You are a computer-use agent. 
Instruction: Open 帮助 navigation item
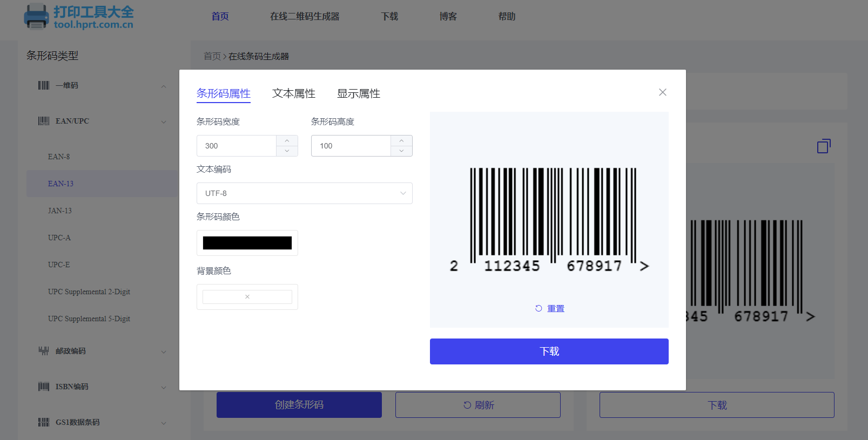point(507,16)
